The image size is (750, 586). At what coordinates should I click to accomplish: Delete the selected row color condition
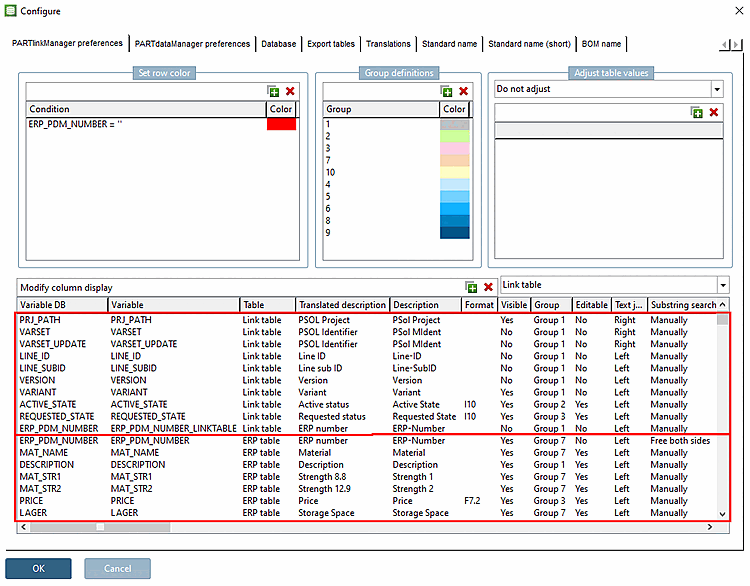(x=290, y=91)
